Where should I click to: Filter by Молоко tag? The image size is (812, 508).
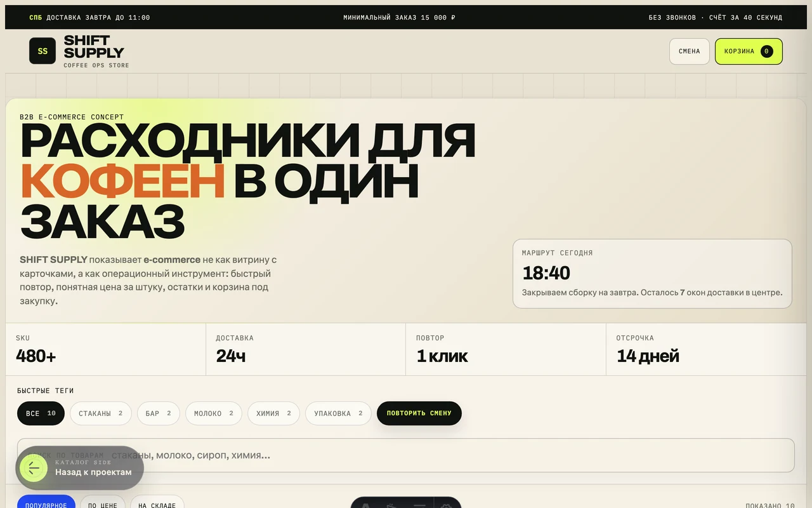(214, 413)
